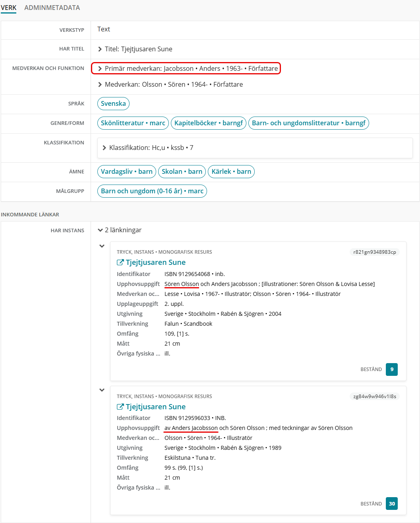Click the Vardagsliv • barn subject chip
Image resolution: width=420 pixels, height=523 pixels.
pyautogui.click(x=126, y=172)
